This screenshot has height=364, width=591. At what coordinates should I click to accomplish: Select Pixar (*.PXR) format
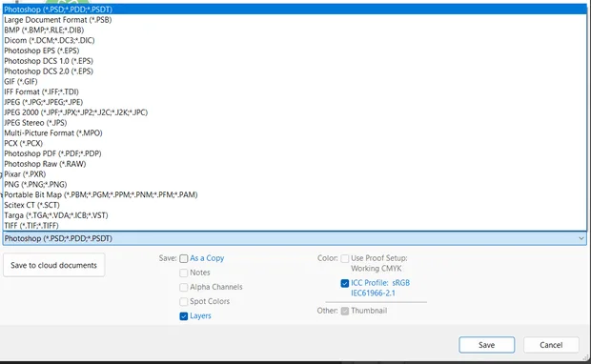tap(295, 174)
